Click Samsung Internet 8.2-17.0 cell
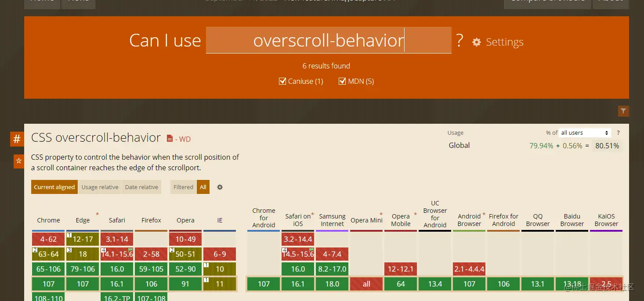 (x=332, y=269)
